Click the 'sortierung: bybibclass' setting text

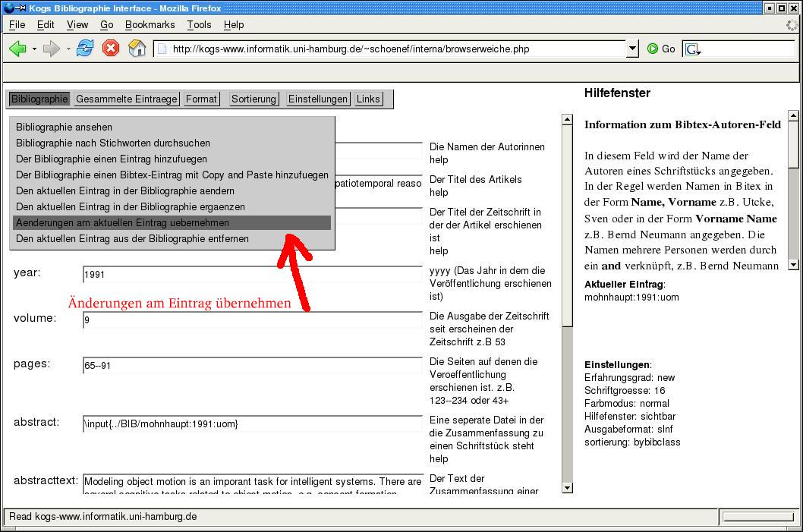tap(632, 442)
